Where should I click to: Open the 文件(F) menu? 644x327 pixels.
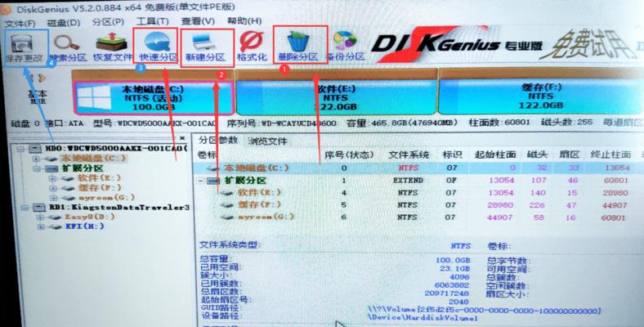tap(20, 23)
